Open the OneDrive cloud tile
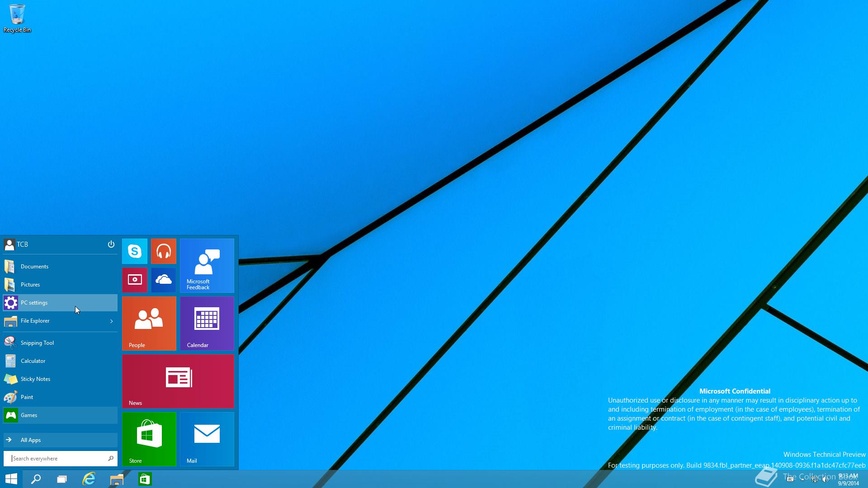This screenshot has height=488, width=868. tap(164, 280)
